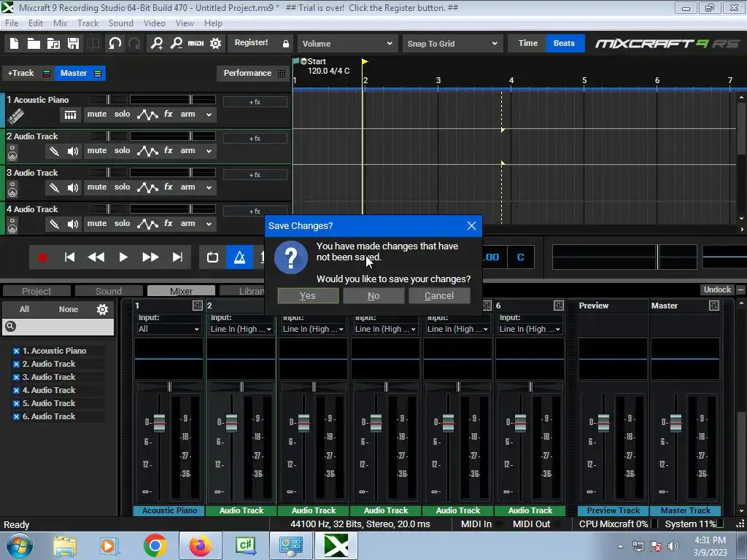Click the Fast Forward button

point(150,257)
